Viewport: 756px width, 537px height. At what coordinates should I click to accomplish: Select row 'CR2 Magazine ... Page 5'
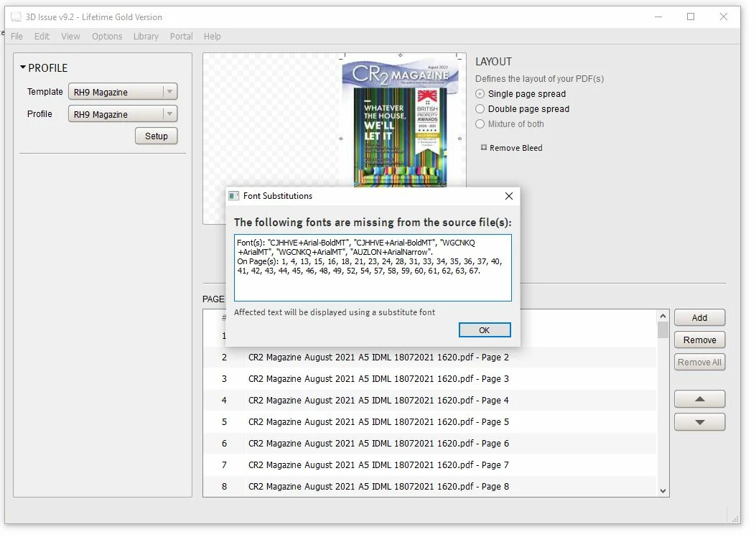(429, 422)
